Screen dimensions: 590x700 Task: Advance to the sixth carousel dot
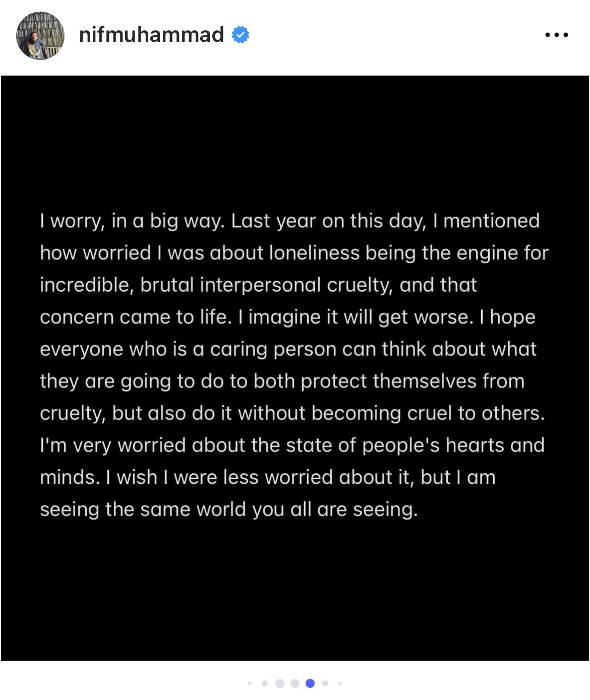pyautogui.click(x=325, y=683)
